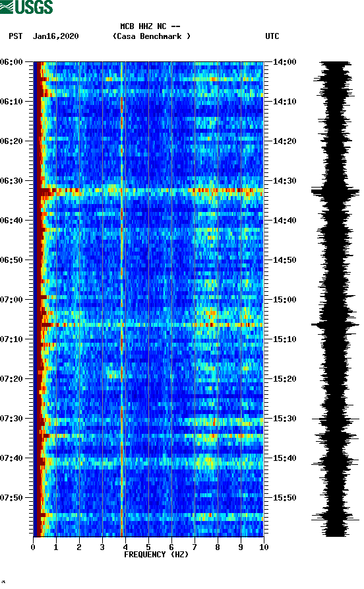Click the broadband event band just after 06:30
Screen dimensions: 364x589
click(148, 191)
